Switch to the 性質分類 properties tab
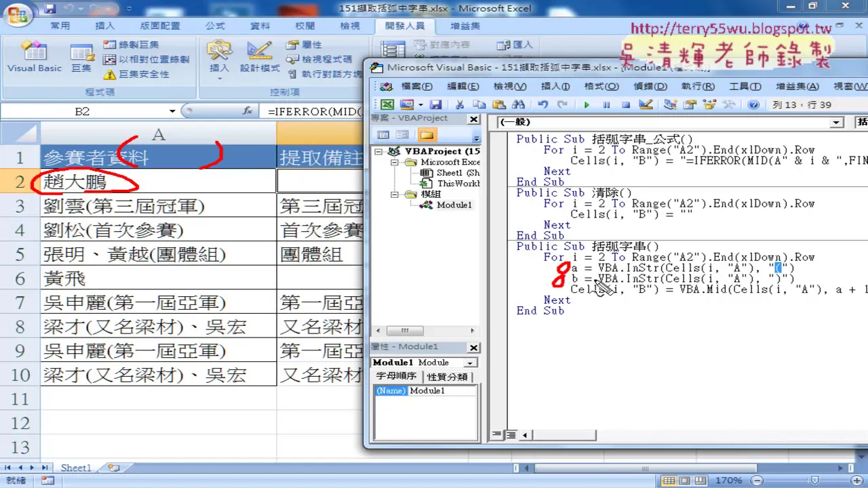This screenshot has height=488, width=868. tap(447, 377)
